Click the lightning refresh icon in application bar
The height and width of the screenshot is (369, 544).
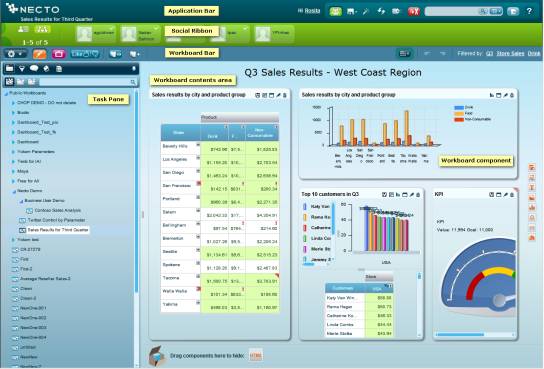381,11
